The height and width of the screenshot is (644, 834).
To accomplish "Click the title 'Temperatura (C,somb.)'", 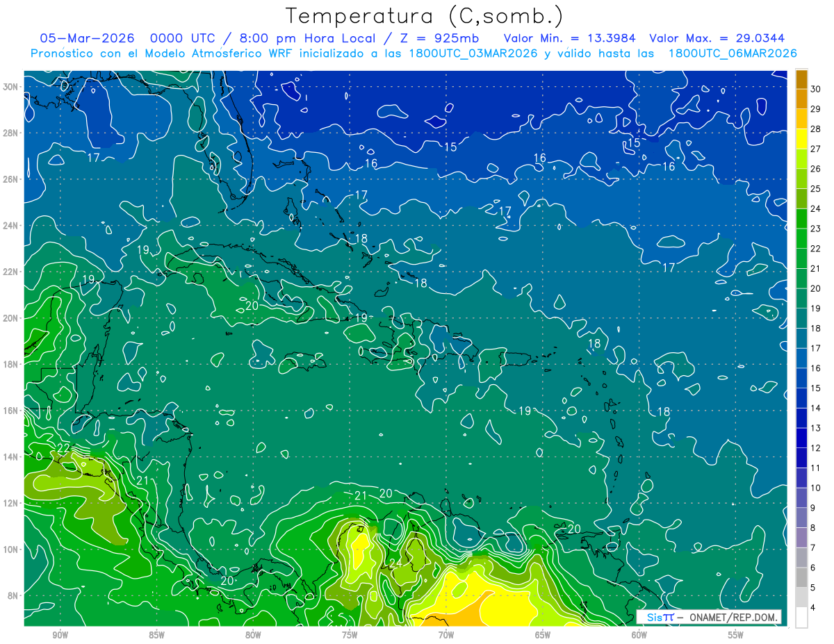I will click(x=425, y=16).
